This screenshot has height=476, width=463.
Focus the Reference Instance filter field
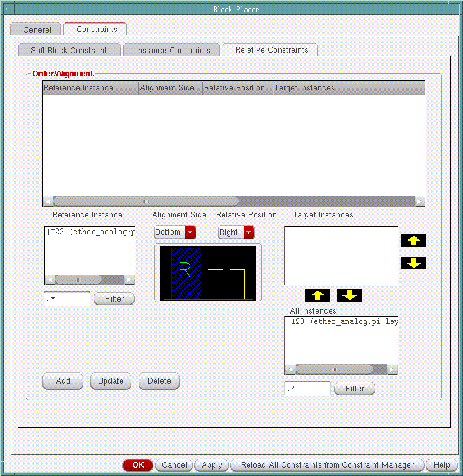(67, 299)
